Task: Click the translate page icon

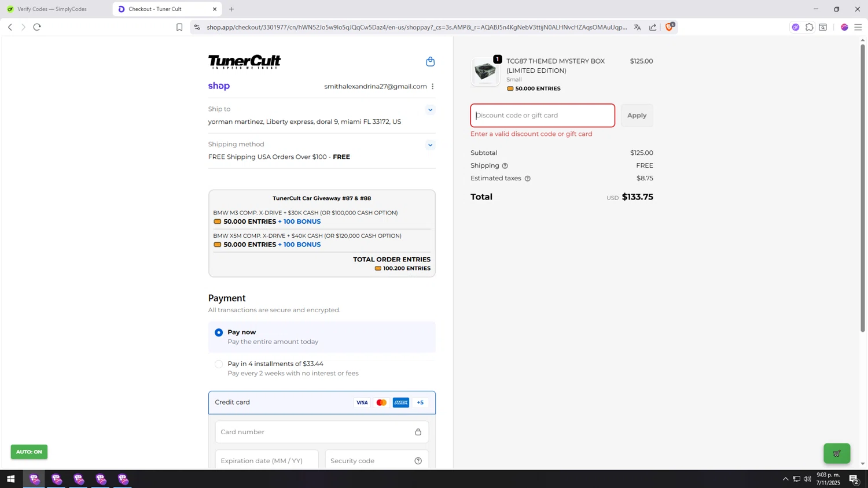Action: [637, 27]
